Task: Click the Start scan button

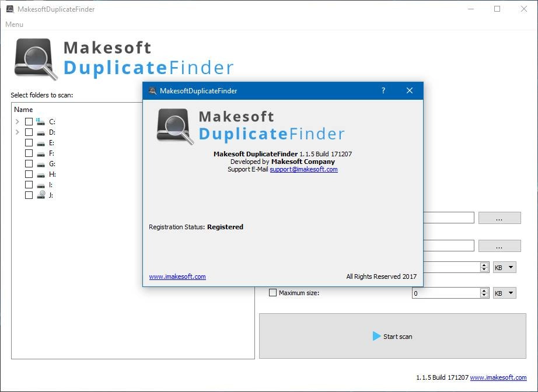Action: 393,336
